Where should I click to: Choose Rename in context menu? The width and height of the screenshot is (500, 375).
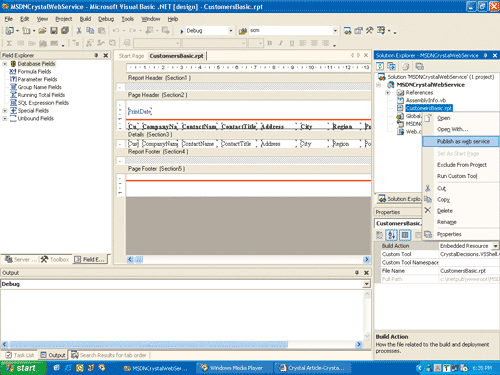[x=461, y=222]
